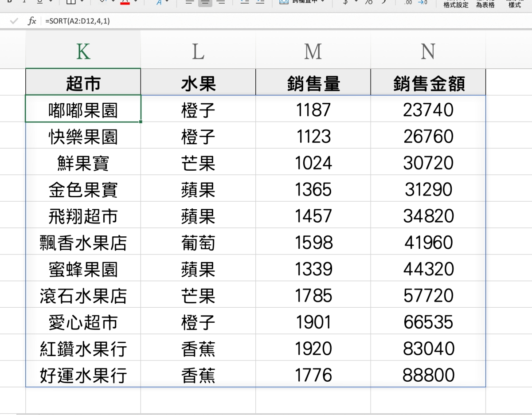This screenshot has width=532, height=415.
Task: Click the amount cell 83040
Action: 428,348
